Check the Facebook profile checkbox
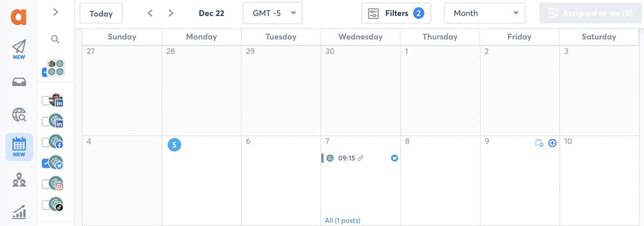Screen dimensions: 644x226 46,142
